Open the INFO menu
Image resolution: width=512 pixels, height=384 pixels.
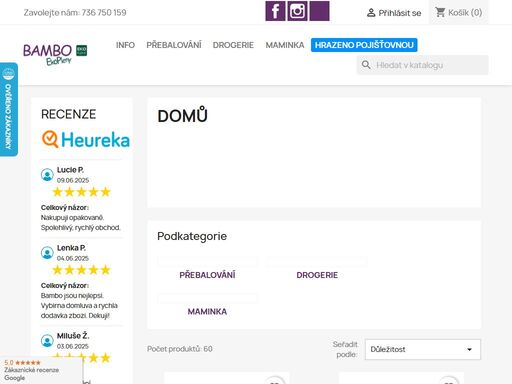(x=125, y=45)
